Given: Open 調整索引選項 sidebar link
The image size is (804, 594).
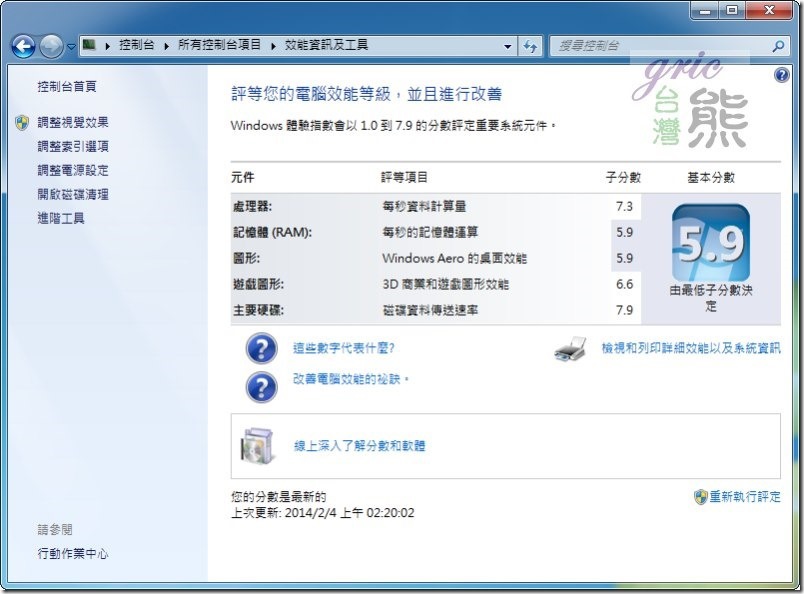Looking at the screenshot, I should coord(73,146).
